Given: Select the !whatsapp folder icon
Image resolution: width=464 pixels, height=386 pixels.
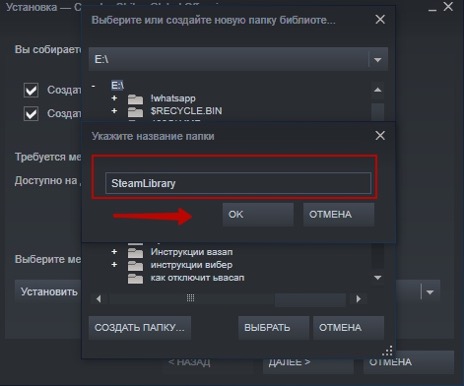Looking at the screenshot, I should click(x=135, y=99).
